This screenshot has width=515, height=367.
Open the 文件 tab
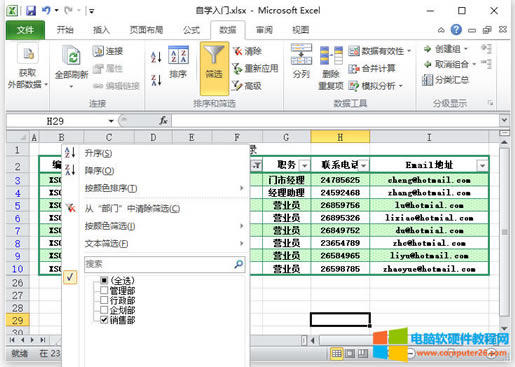pos(25,30)
